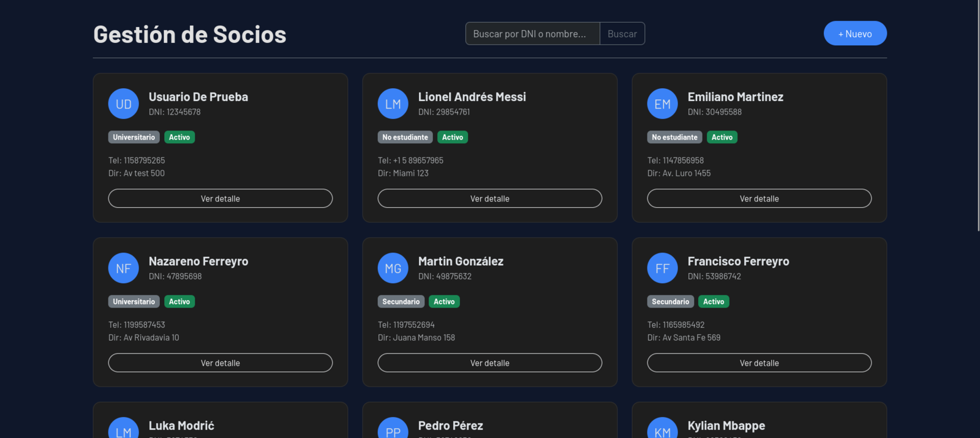The width and height of the screenshot is (980, 438).
Task: Click the MG avatar of Martin González
Action: 393,268
